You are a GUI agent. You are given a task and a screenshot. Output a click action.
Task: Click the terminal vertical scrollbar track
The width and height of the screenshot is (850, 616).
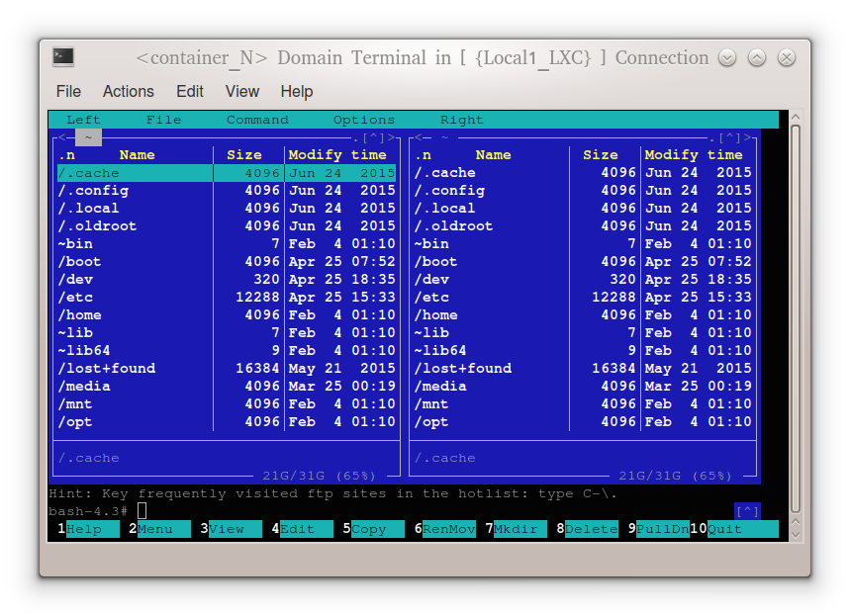[x=796, y=319]
